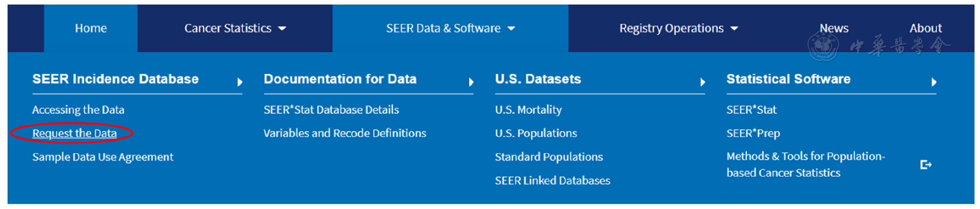Open the U.S. Mortality link

tap(528, 110)
